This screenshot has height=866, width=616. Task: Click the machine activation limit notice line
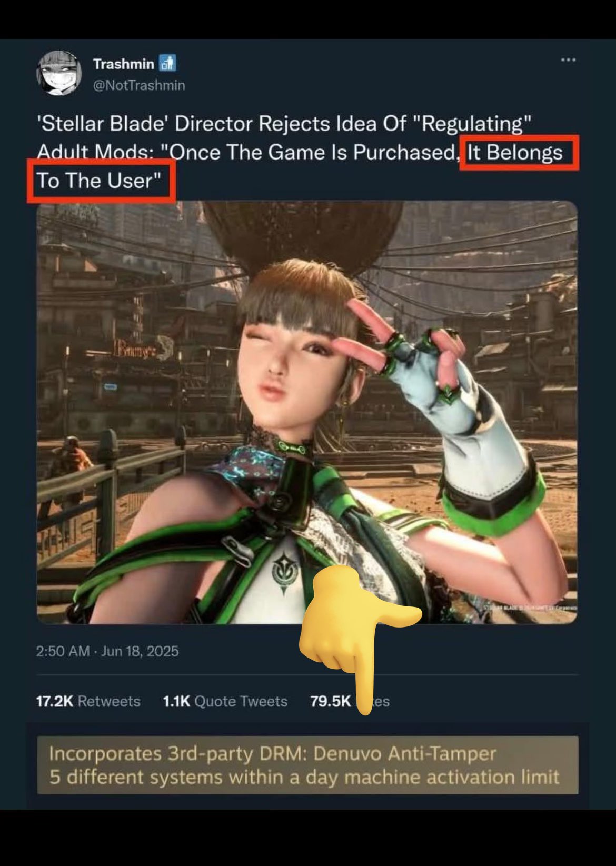point(304,777)
